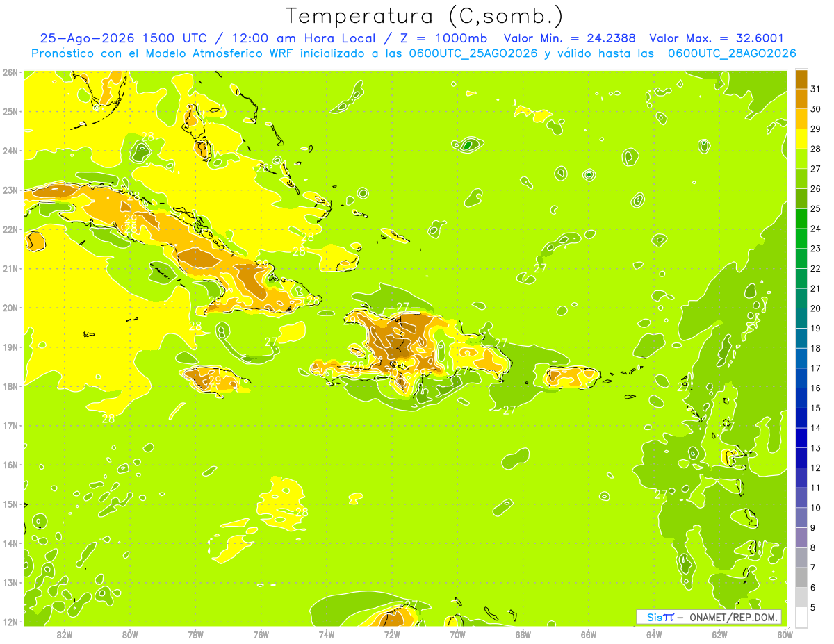The width and height of the screenshot is (834, 644).
Task: Click the legend value '25'
Action: click(816, 208)
